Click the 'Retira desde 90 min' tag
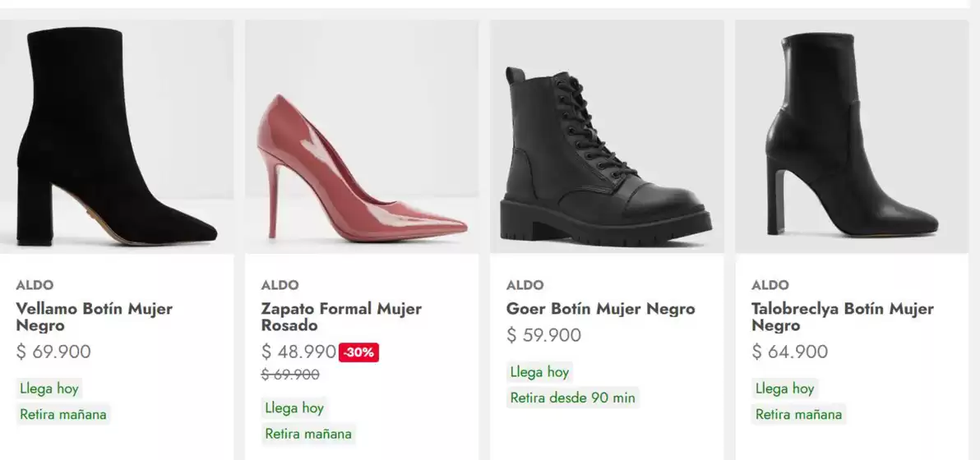This screenshot has width=980, height=460. [x=572, y=398]
